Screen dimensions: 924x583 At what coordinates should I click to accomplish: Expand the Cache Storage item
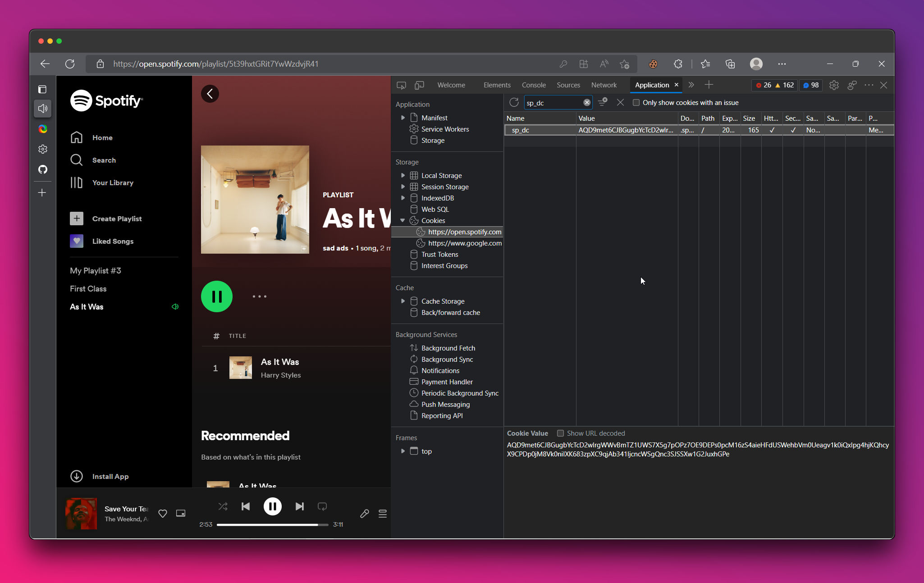[x=403, y=301]
